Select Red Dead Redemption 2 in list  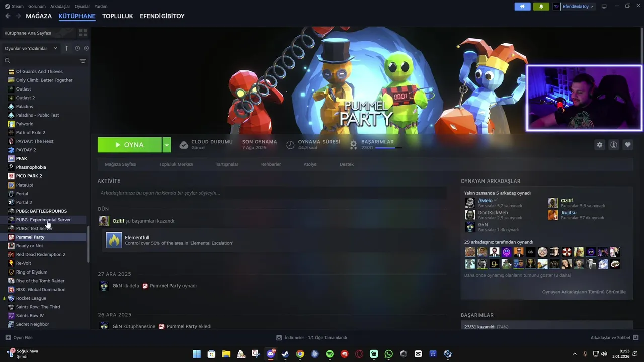click(40, 254)
